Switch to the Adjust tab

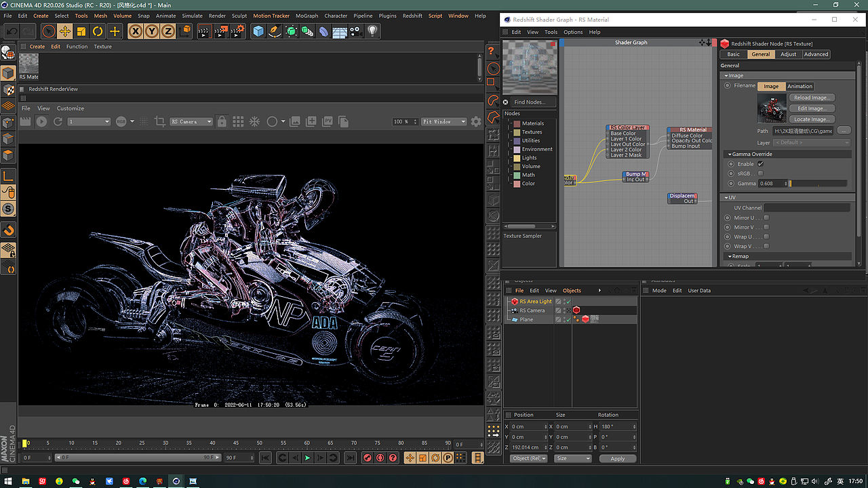click(788, 54)
